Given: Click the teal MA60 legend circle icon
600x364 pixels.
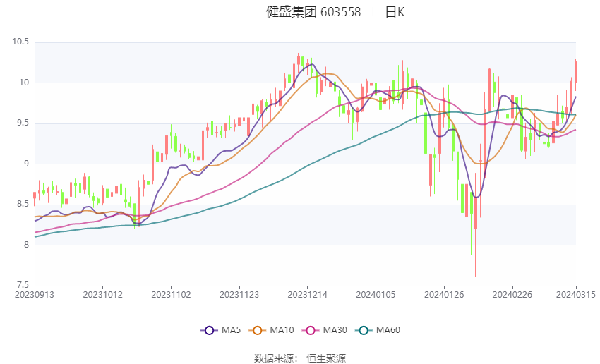Looking at the screenshot, I should (x=364, y=330).
